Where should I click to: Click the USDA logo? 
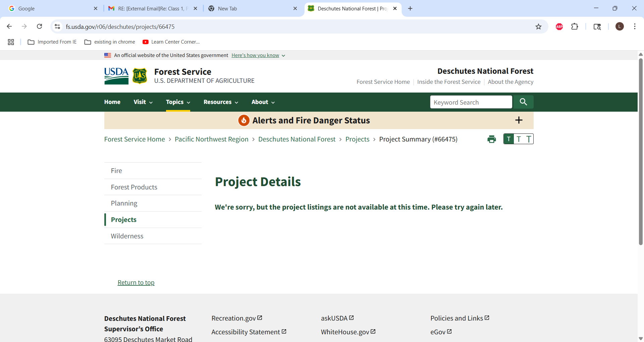coord(116,76)
